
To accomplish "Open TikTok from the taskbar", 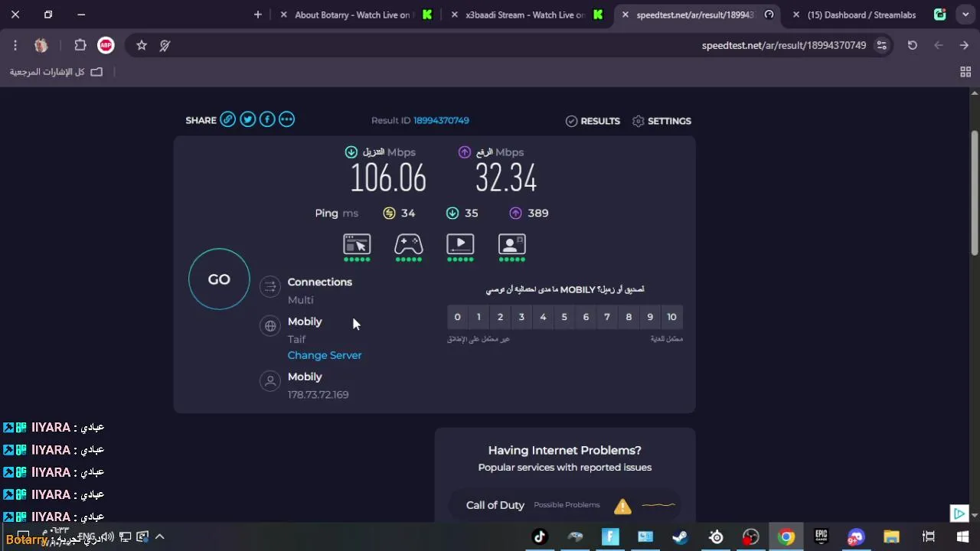I will (x=540, y=536).
